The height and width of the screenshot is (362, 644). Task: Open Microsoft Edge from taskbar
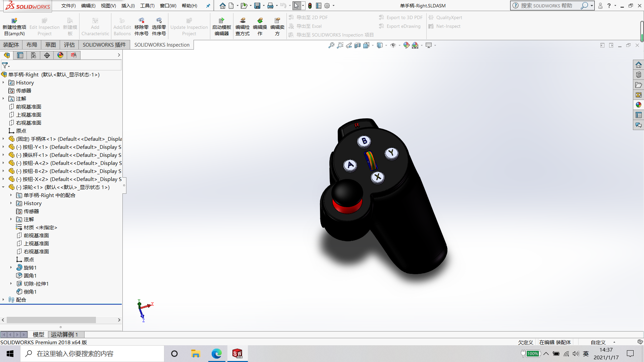[x=217, y=354]
